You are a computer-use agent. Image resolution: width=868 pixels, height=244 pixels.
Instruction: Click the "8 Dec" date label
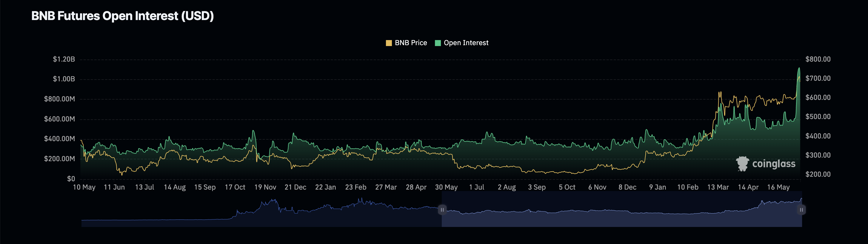click(627, 187)
